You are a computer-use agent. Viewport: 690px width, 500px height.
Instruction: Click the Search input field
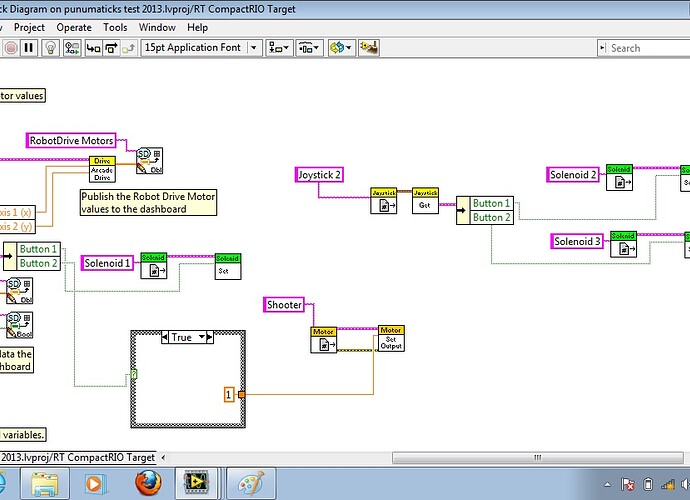[x=649, y=48]
